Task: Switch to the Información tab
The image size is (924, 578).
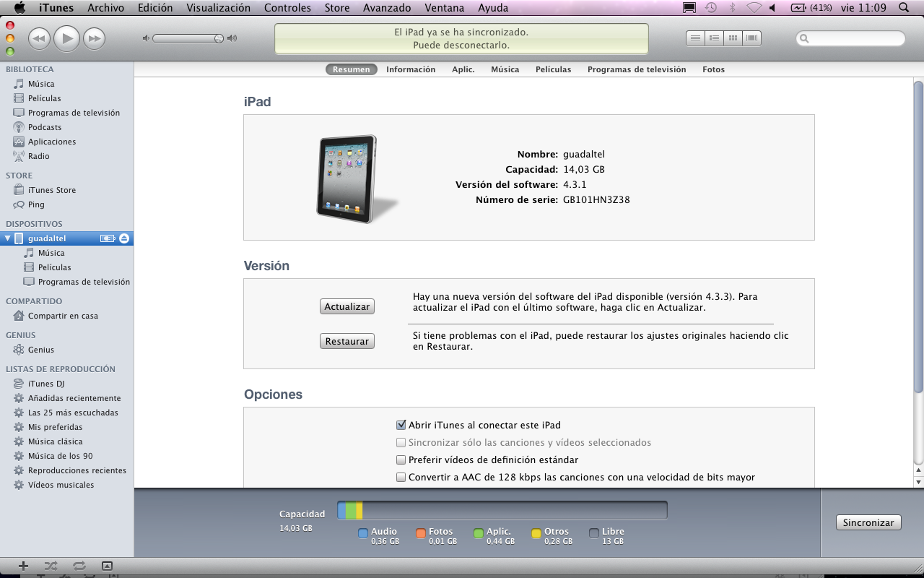Action: pyautogui.click(x=411, y=69)
